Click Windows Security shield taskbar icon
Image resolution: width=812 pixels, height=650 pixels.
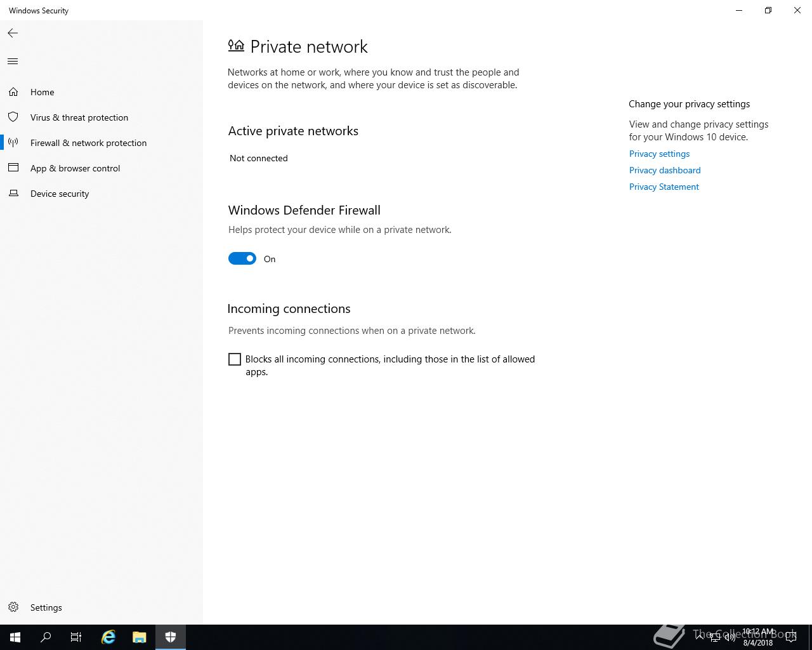point(171,637)
